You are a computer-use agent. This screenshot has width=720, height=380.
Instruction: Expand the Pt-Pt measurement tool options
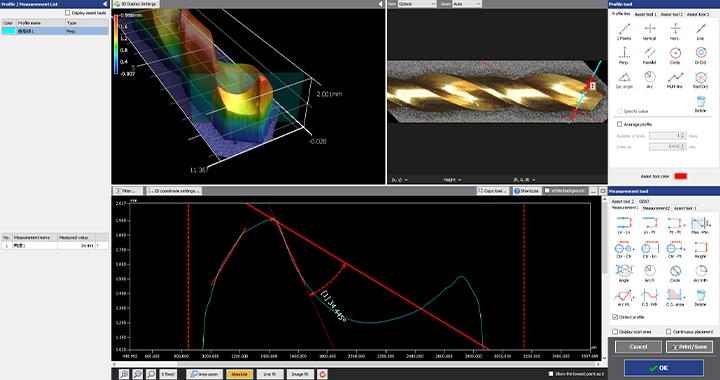point(685,225)
